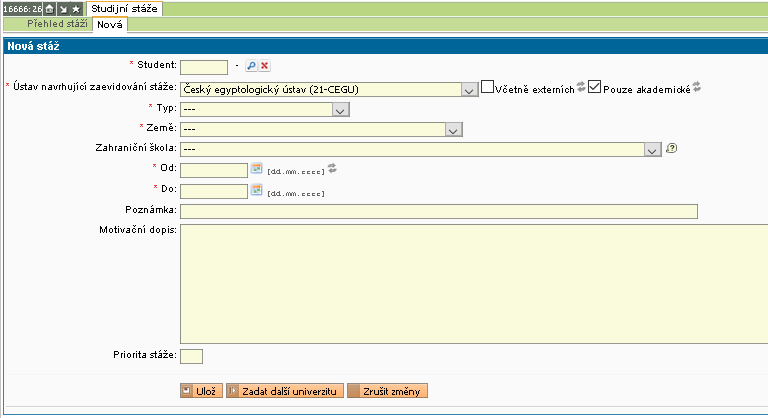Open calendar picker for Od date
This screenshot has height=418, width=768.
point(256,168)
